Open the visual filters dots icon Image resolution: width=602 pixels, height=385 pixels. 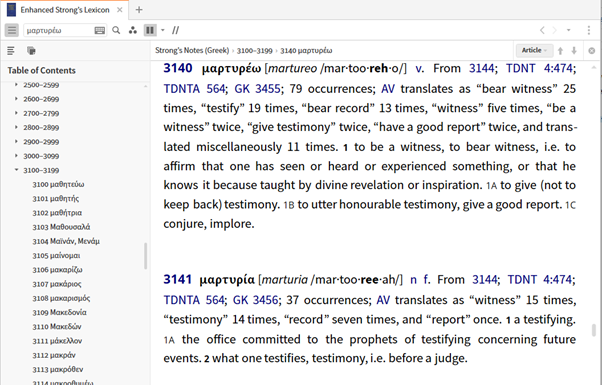[133, 30]
